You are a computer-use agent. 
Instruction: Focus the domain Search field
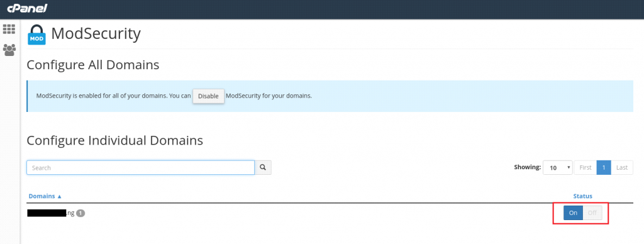click(140, 168)
